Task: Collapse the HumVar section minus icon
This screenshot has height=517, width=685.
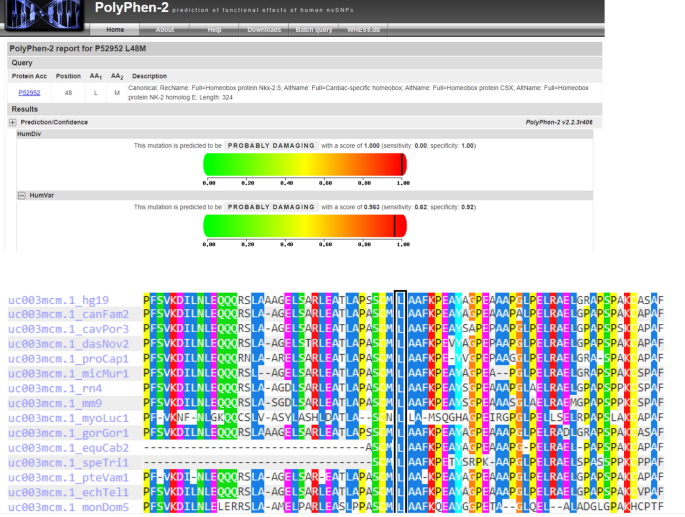Action: click(22, 196)
